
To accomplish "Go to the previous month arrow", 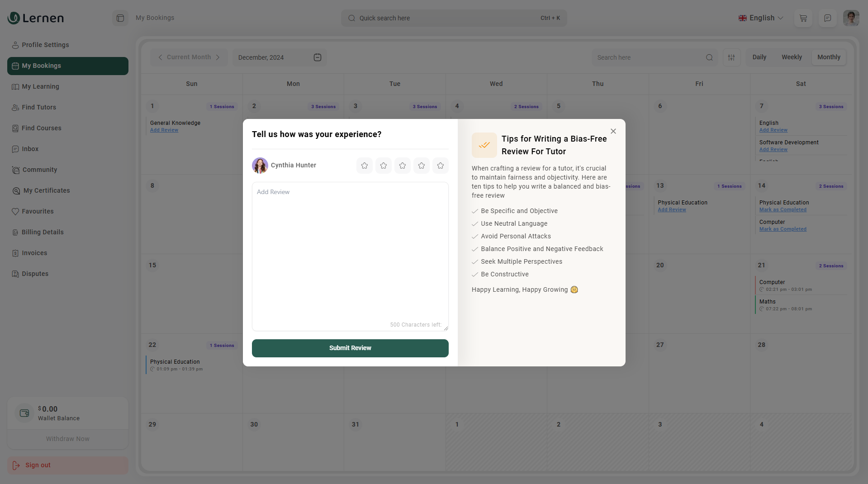I will tap(160, 57).
